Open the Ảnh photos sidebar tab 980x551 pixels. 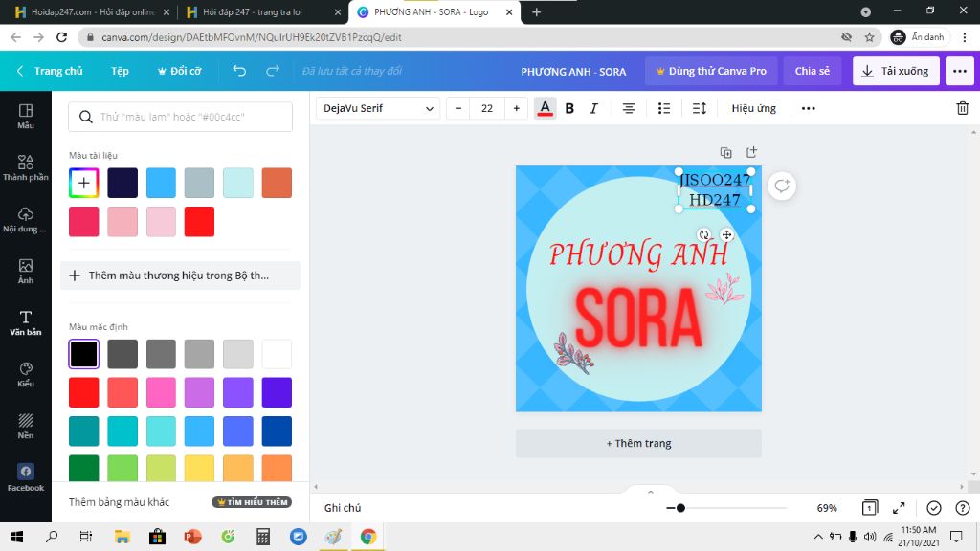click(26, 271)
